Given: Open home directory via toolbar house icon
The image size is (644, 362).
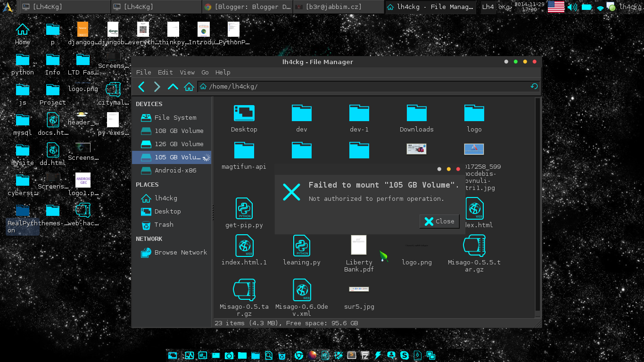Looking at the screenshot, I should 189,87.
